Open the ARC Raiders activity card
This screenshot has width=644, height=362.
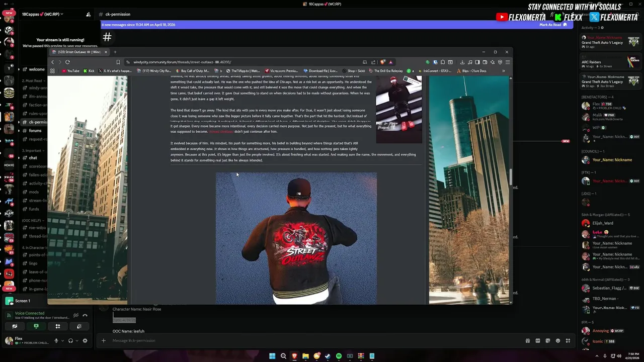pyautogui.click(x=611, y=62)
